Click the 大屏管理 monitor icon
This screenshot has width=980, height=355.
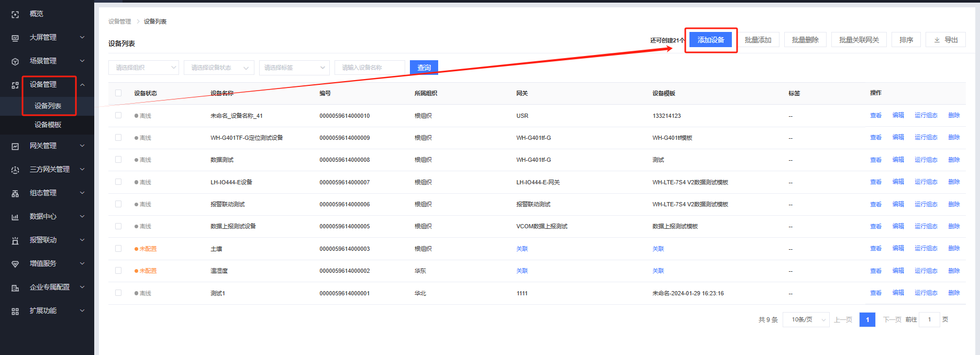[x=15, y=38]
